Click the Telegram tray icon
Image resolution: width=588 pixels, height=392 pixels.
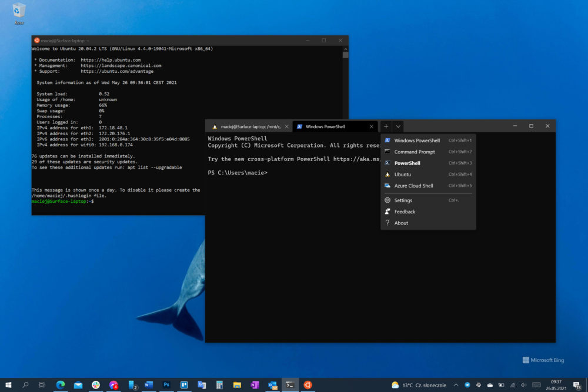[x=467, y=385]
